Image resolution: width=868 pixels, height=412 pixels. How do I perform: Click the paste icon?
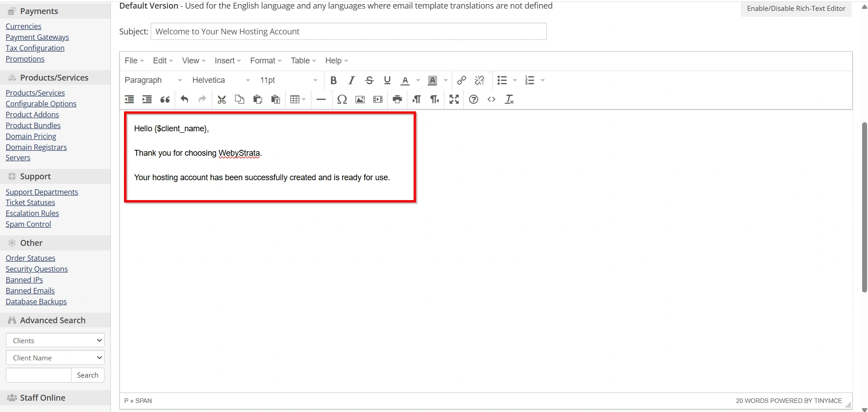pos(258,100)
